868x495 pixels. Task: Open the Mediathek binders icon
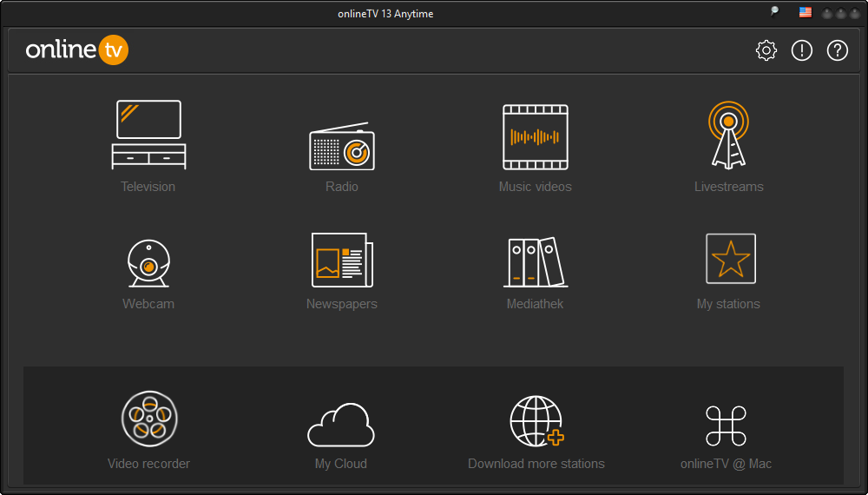tap(536, 262)
